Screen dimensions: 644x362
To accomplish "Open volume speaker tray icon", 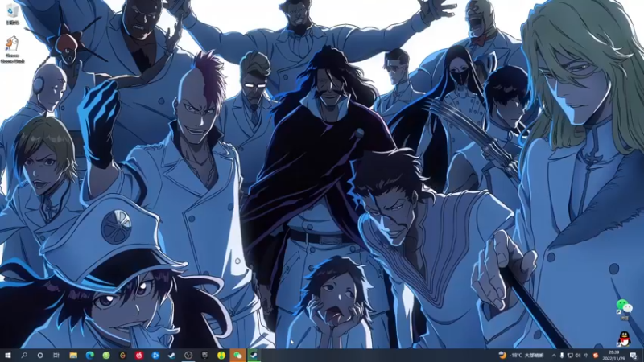I will 578,356.
